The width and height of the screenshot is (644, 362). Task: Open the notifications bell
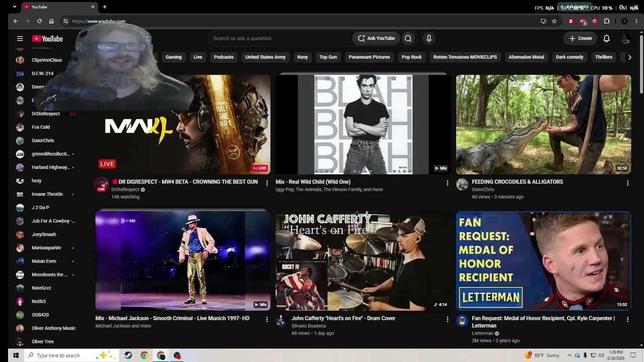coord(606,38)
